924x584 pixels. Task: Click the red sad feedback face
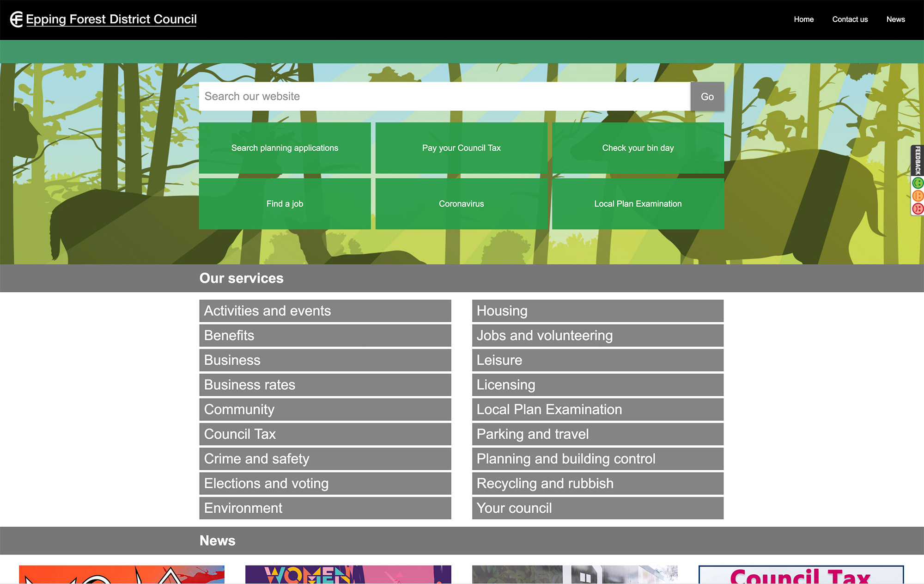click(x=918, y=209)
